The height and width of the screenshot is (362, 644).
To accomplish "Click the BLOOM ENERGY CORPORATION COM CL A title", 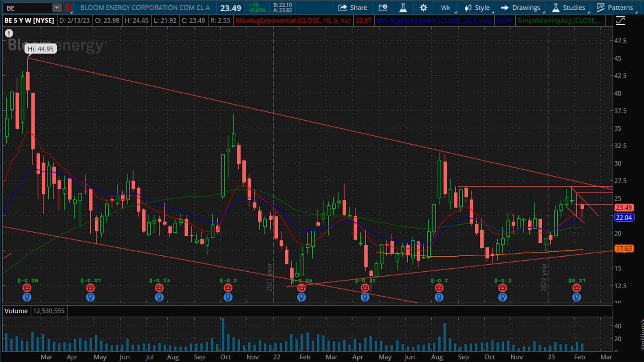I will click(x=145, y=8).
